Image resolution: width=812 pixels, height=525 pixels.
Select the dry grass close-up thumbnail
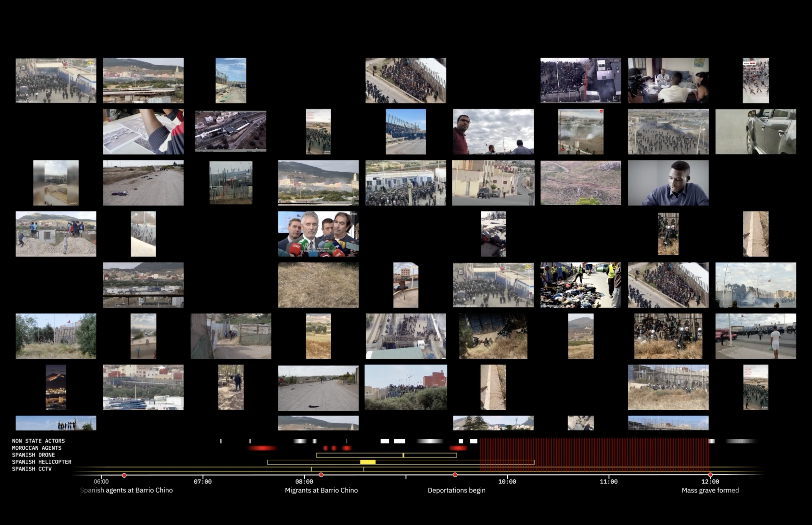click(318, 285)
